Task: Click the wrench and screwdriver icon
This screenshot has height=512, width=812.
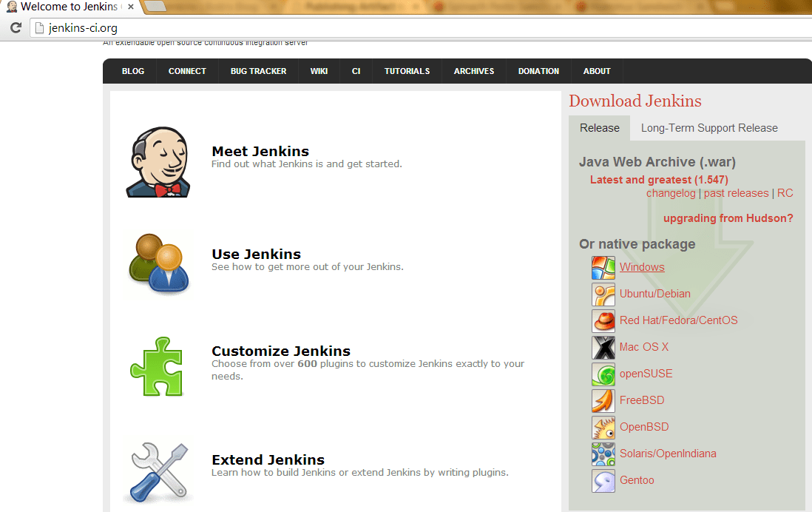Action: coord(160,472)
